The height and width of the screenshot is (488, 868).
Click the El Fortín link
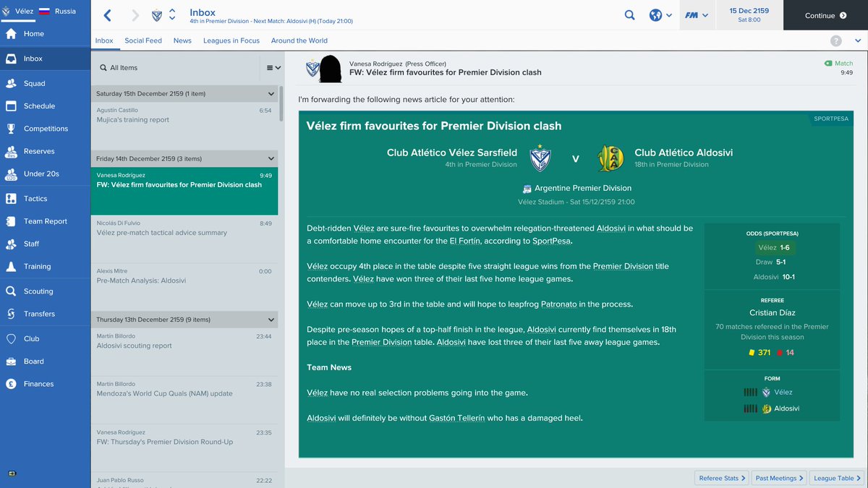[464, 241]
